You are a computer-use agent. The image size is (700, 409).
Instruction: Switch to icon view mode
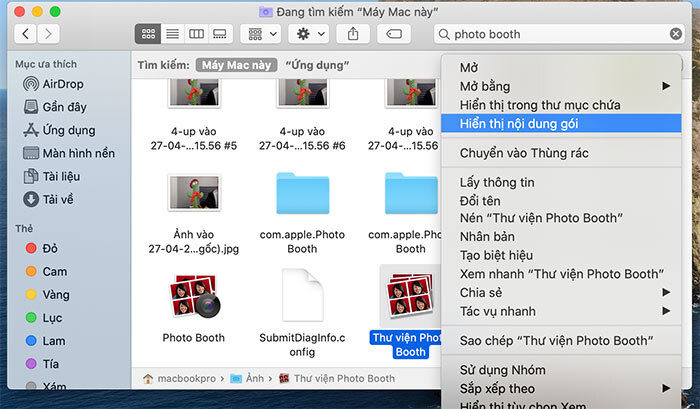click(x=149, y=34)
